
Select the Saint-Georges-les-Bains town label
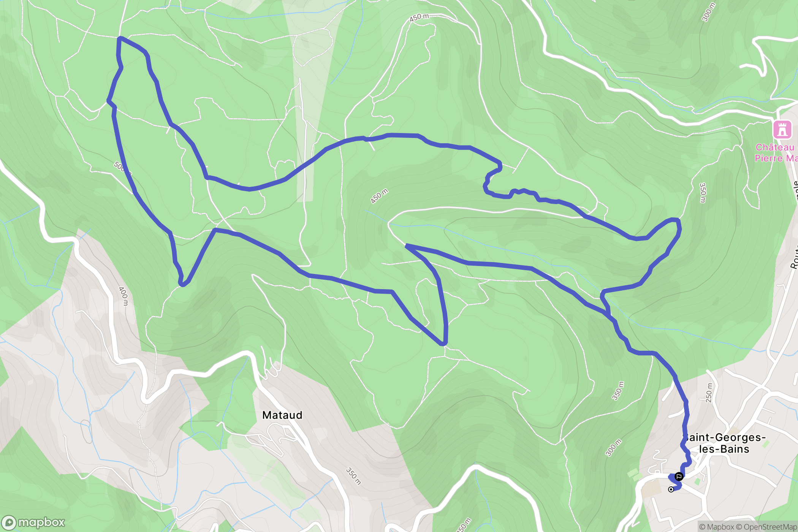(x=724, y=443)
